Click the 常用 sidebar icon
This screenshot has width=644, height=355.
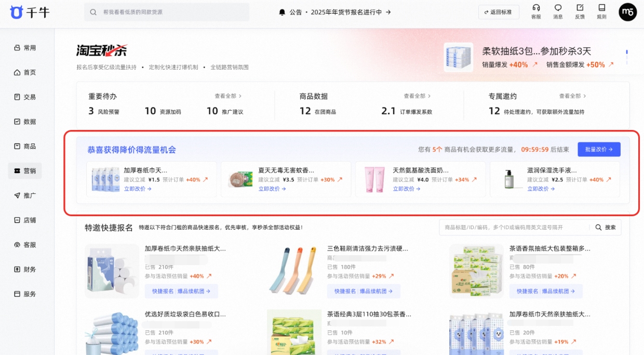pyautogui.click(x=17, y=48)
